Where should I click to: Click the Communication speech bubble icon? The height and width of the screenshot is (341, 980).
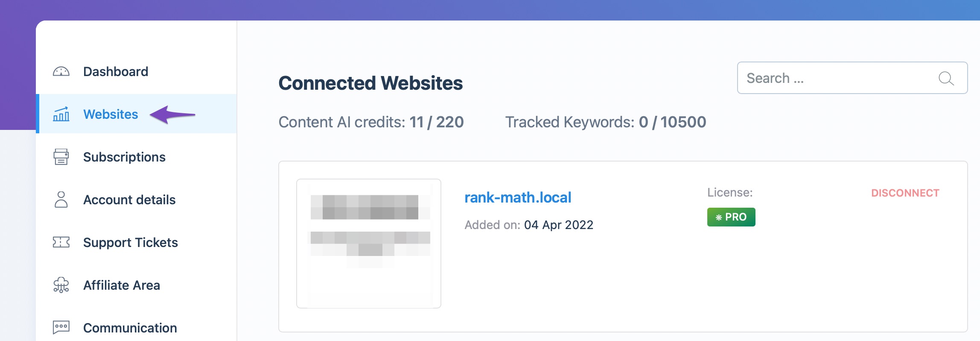pos(61,327)
